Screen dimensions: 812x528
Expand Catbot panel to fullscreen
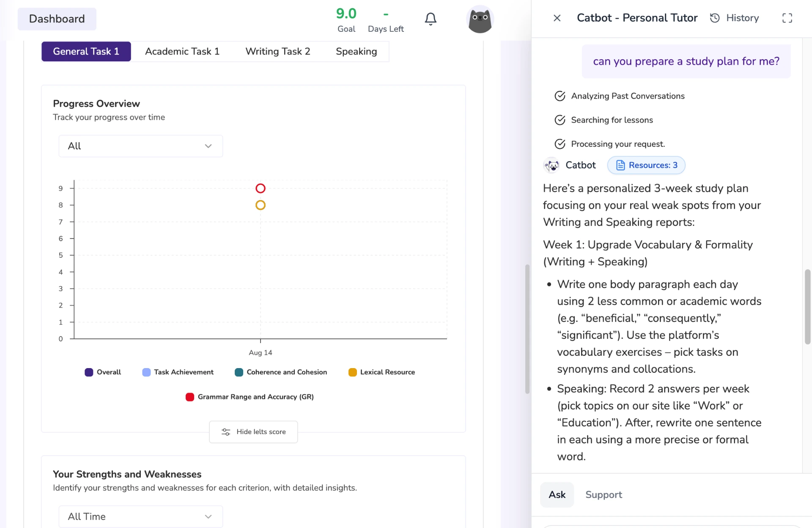[787, 18]
